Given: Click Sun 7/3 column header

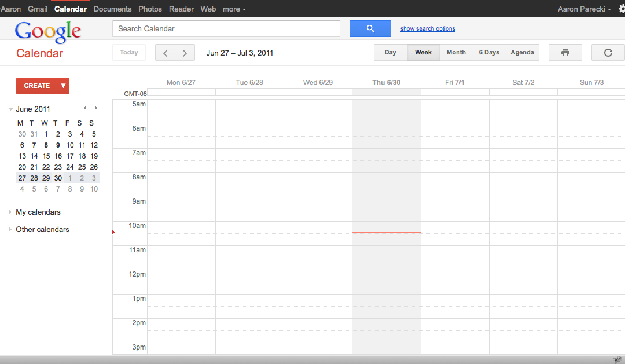Looking at the screenshot, I should (591, 83).
